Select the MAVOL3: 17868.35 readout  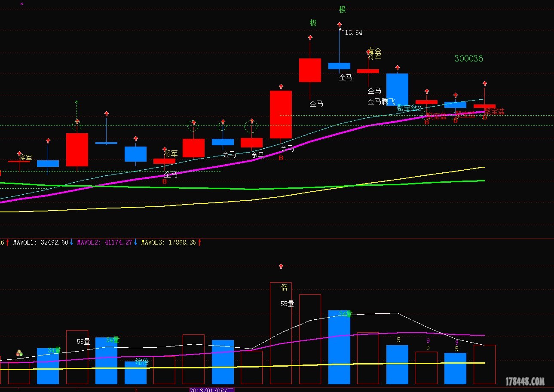pos(168,242)
